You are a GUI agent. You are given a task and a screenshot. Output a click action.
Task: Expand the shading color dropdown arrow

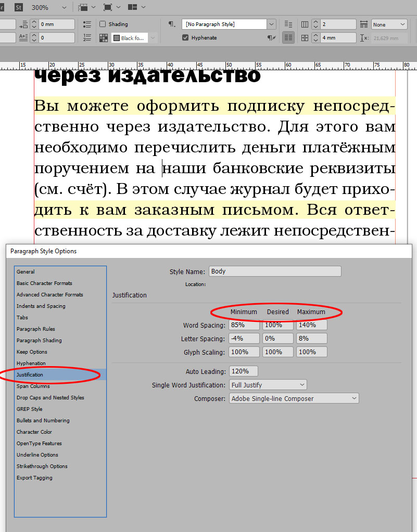coord(153,38)
